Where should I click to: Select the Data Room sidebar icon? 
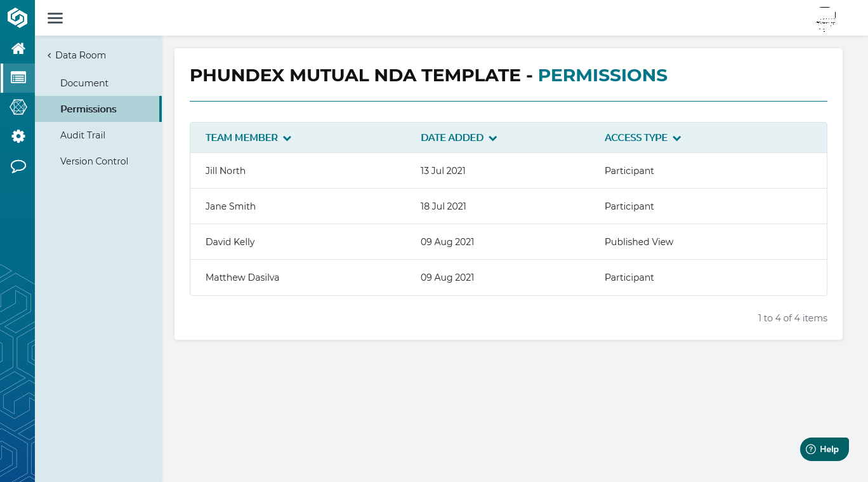tap(18, 78)
